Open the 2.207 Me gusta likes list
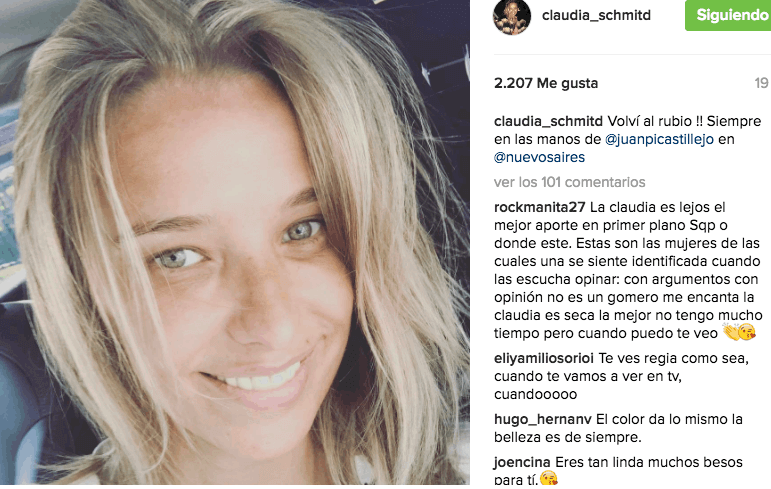 pos(546,83)
